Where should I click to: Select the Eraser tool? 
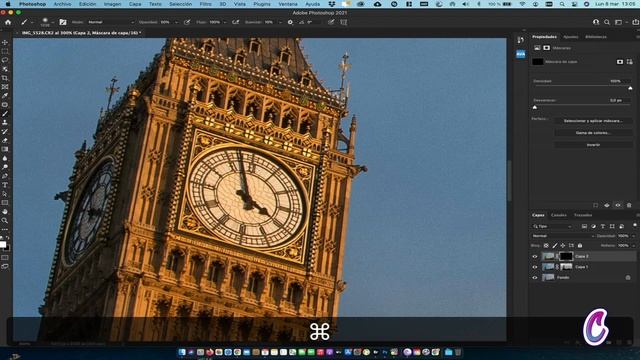[5, 140]
